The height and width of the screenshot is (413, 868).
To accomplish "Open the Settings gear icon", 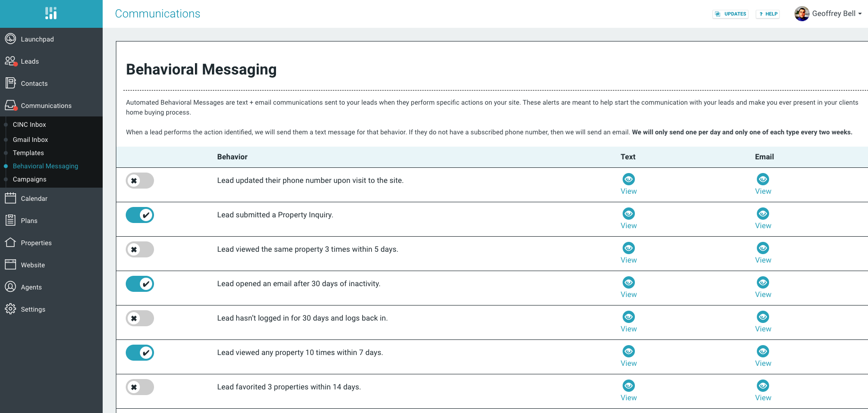I will (x=10, y=309).
